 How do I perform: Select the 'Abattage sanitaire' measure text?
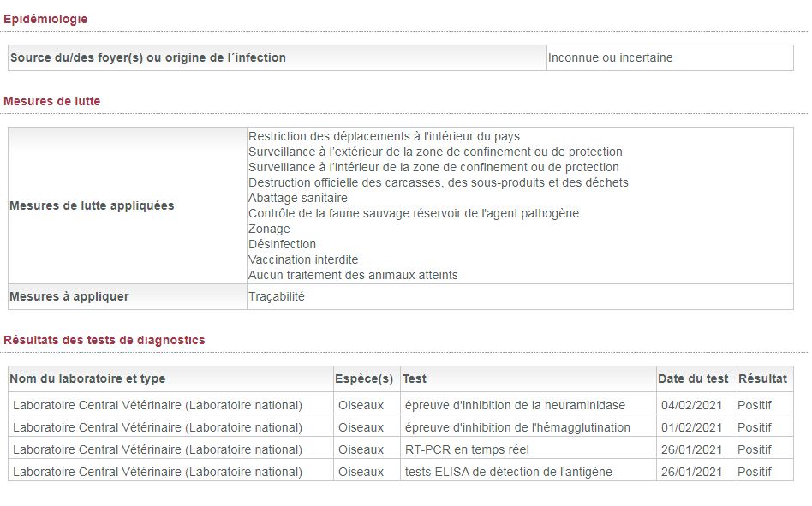click(298, 198)
